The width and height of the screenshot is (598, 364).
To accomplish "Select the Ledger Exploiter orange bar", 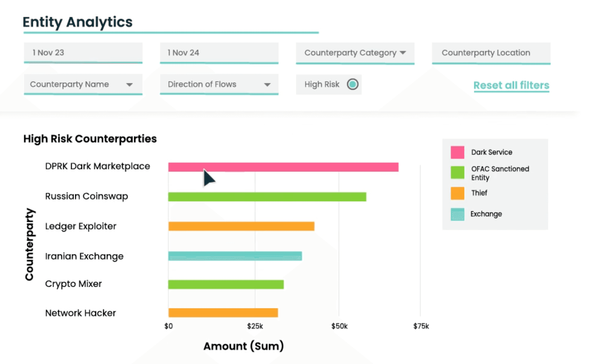I will click(241, 226).
